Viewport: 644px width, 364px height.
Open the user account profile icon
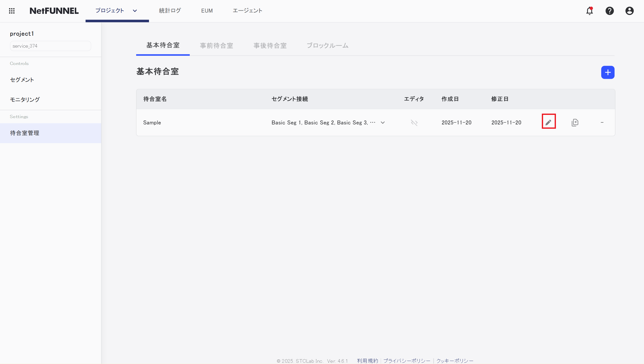(629, 11)
